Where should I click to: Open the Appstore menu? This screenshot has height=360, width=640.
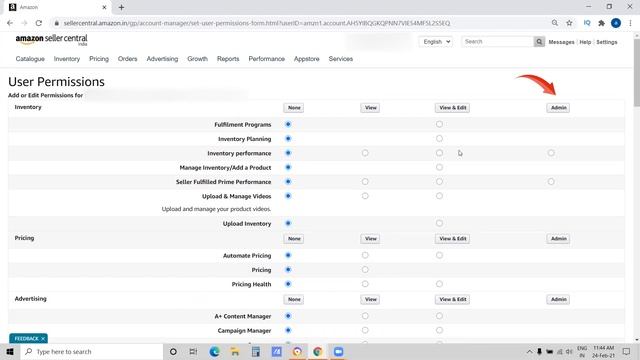[x=307, y=59]
